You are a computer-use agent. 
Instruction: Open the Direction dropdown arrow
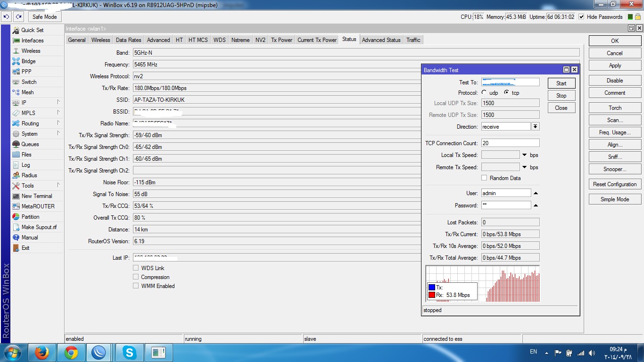point(536,126)
